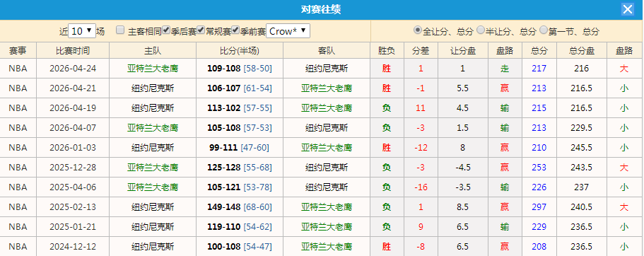The width and height of the screenshot is (644, 256).
Task: Click the point difference -12
Action: (421, 148)
